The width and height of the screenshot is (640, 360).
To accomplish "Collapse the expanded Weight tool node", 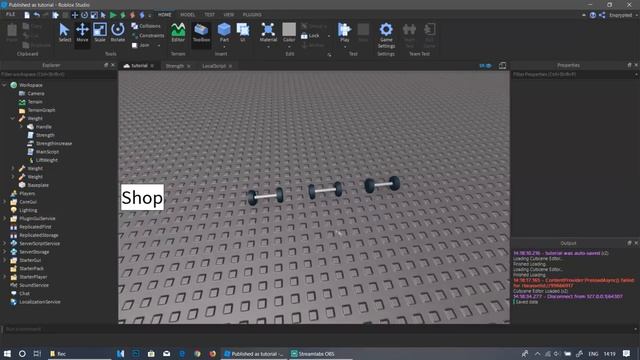I will click(x=13, y=118).
